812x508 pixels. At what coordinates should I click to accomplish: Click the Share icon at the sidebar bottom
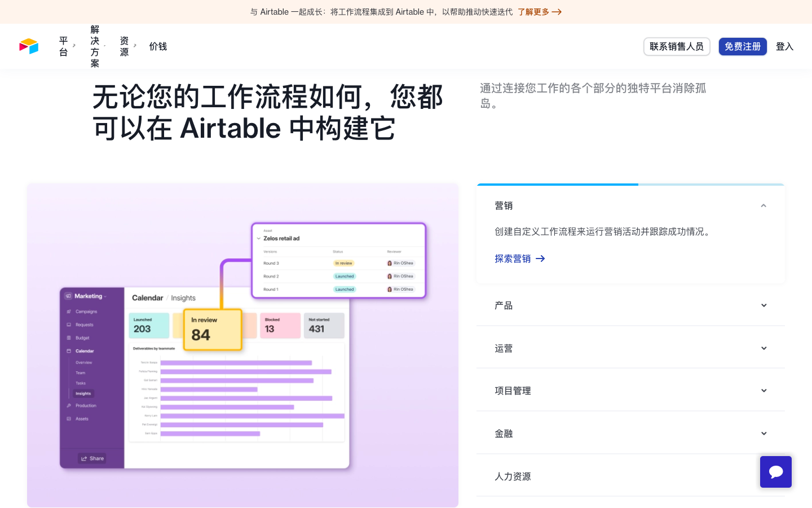click(83, 458)
